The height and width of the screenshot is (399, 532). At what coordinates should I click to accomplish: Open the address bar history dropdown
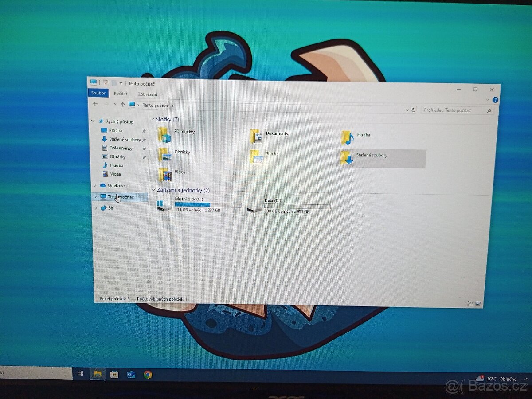pyautogui.click(x=407, y=109)
